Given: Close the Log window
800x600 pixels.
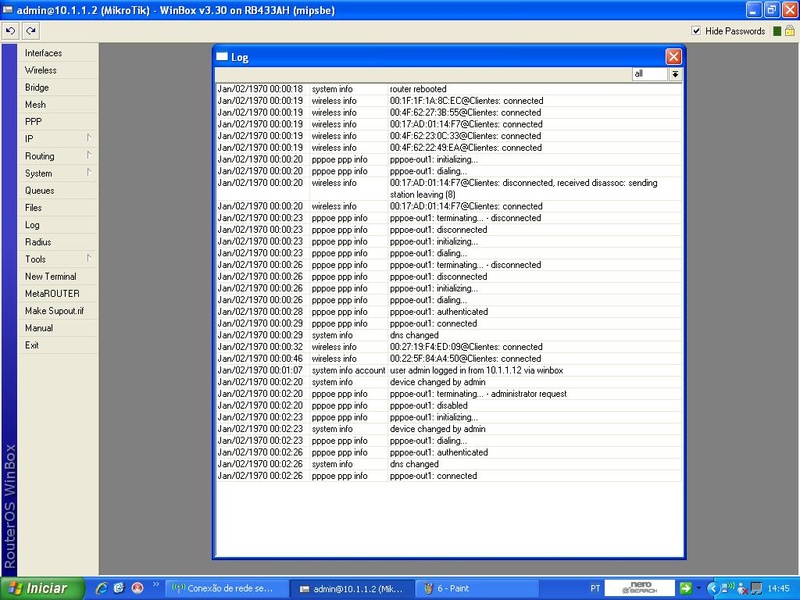Looking at the screenshot, I should coord(673,57).
